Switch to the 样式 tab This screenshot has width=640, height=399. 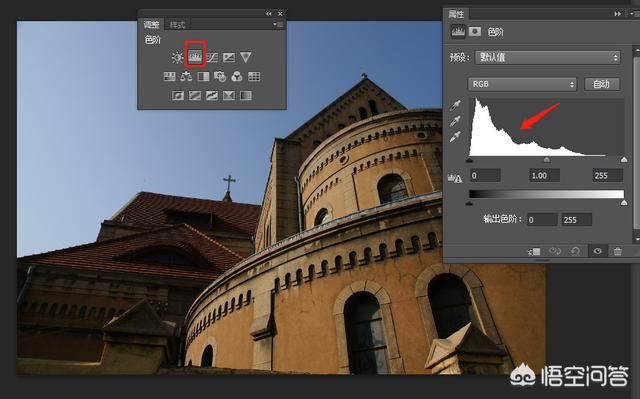click(x=177, y=25)
